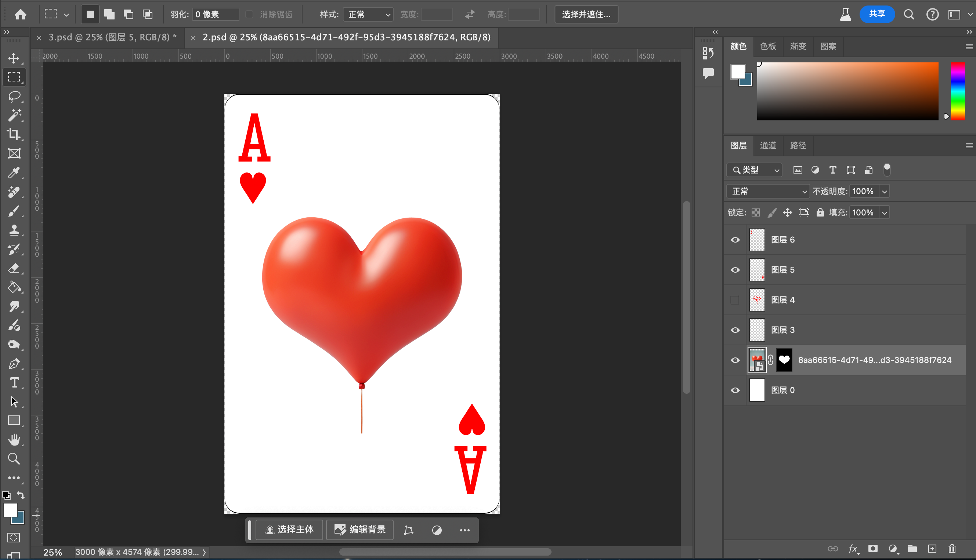Hide layer 图层 0 visibility eye
Image resolution: width=976 pixels, height=560 pixels.
point(735,390)
